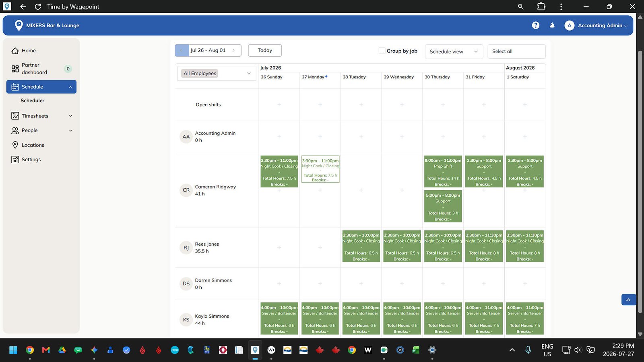644x362 pixels.
Task: Enable the Group by job checkbox
Action: pos(382,51)
